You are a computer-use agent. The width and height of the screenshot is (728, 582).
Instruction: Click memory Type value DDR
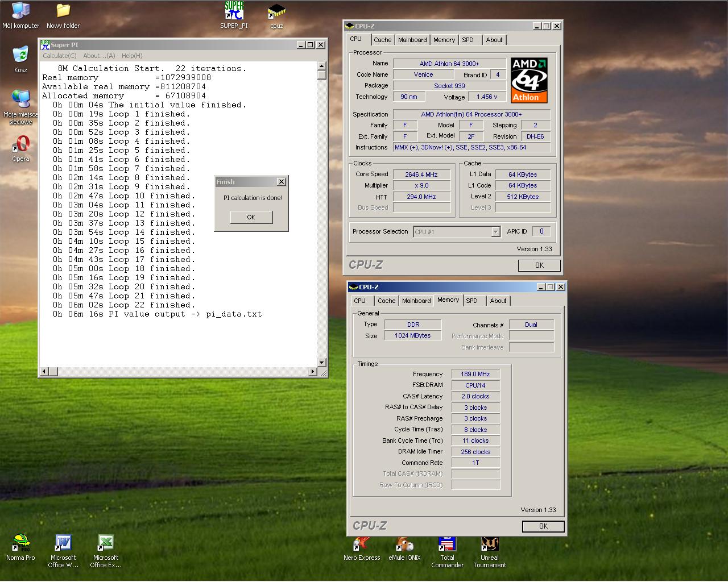click(x=413, y=325)
